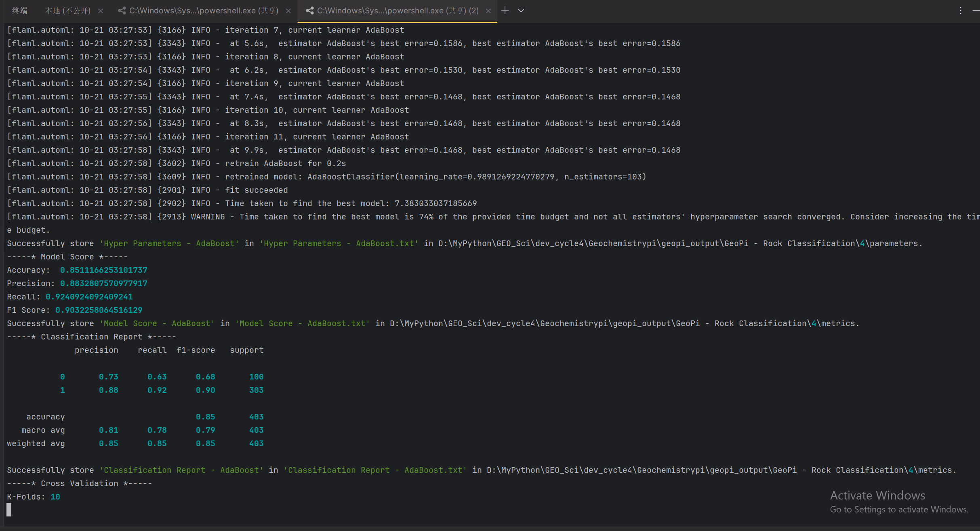Click the 'Cross Validation' section header

[x=80, y=483]
